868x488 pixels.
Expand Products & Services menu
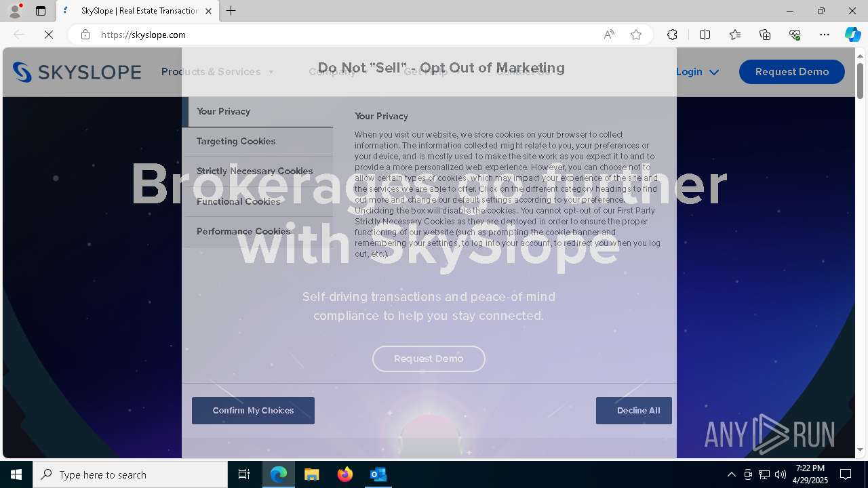click(218, 72)
